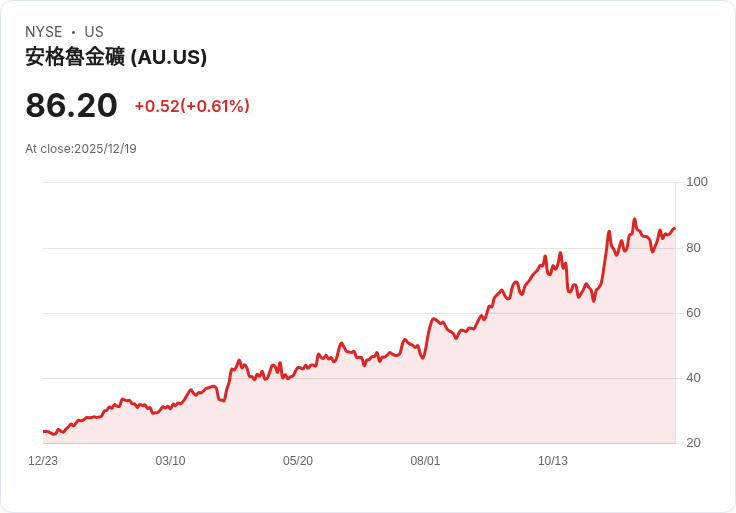Click the highest peak of the price line

point(634,219)
